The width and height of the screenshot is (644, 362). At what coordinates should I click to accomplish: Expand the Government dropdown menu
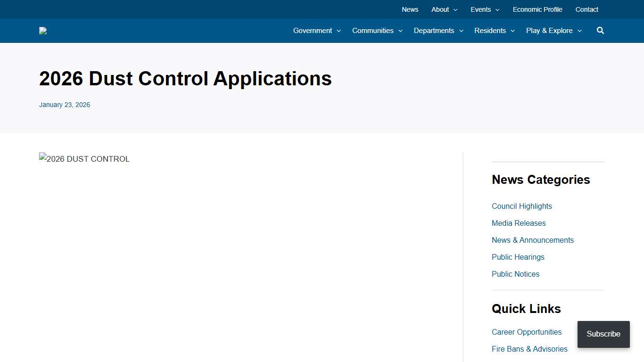(317, 31)
